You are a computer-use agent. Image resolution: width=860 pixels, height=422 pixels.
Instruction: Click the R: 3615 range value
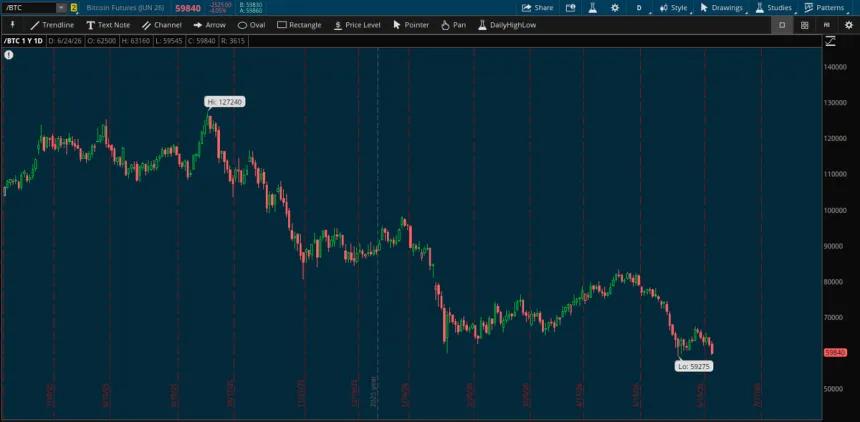(x=234, y=41)
